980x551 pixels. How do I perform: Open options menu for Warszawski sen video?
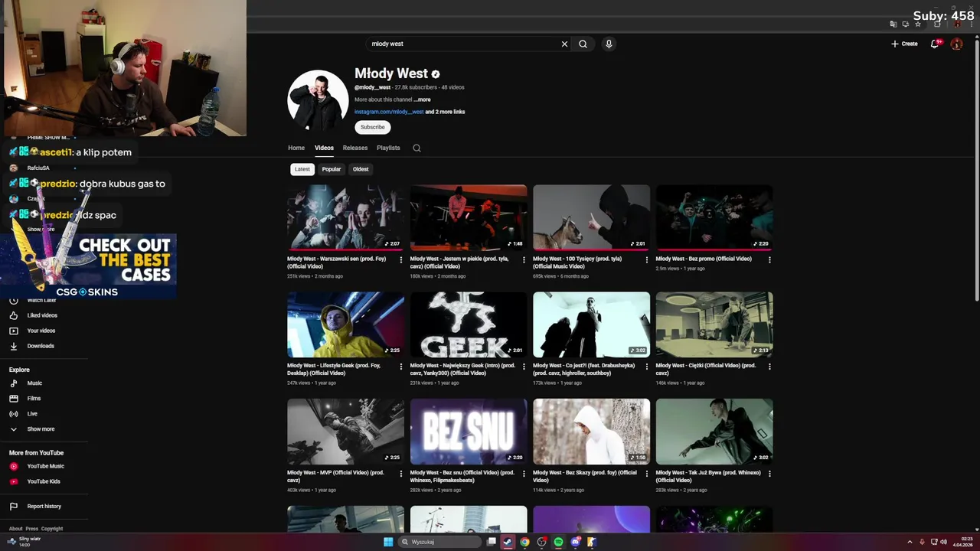(x=401, y=259)
